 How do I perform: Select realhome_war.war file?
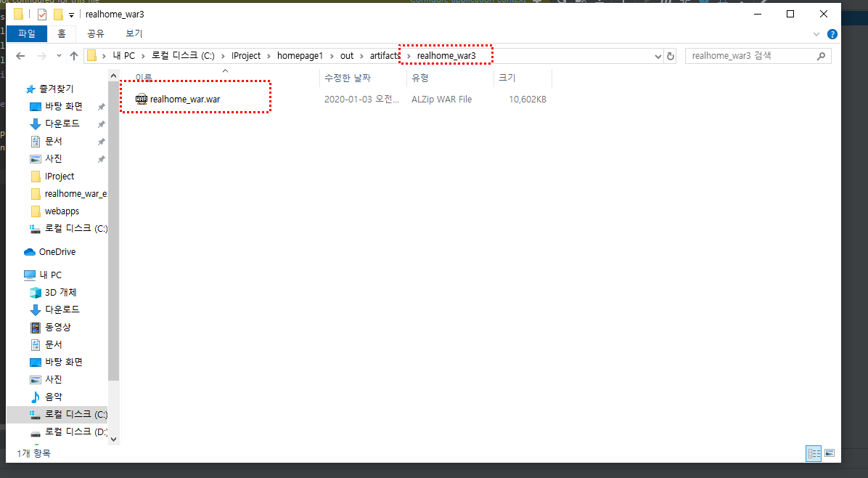pyautogui.click(x=185, y=100)
